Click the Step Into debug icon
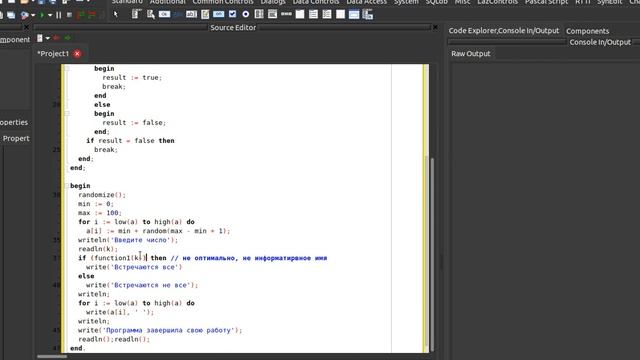This screenshot has width=640, height=360. pyautogui.click(x=81, y=15)
